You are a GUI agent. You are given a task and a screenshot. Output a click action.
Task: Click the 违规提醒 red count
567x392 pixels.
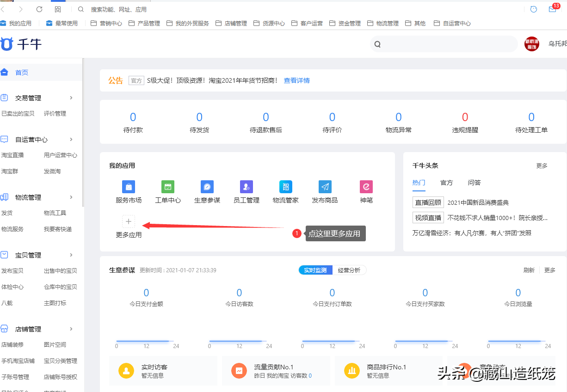(465, 117)
